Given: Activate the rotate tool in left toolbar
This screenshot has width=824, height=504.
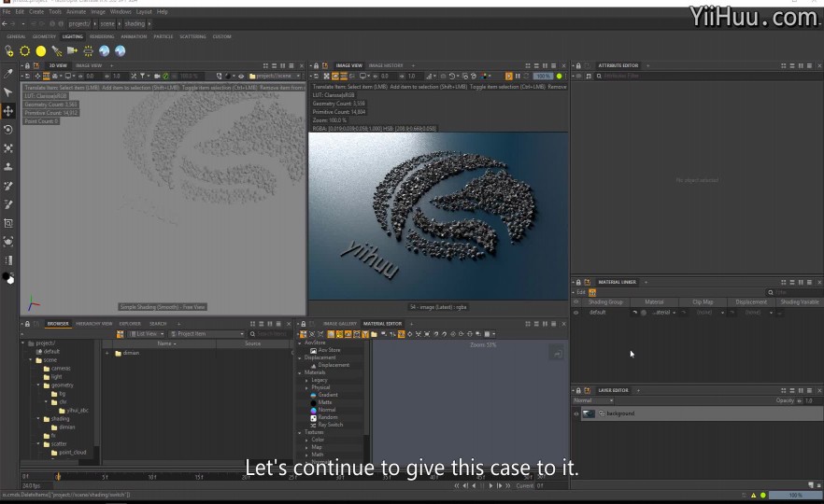Looking at the screenshot, I should [x=7, y=130].
